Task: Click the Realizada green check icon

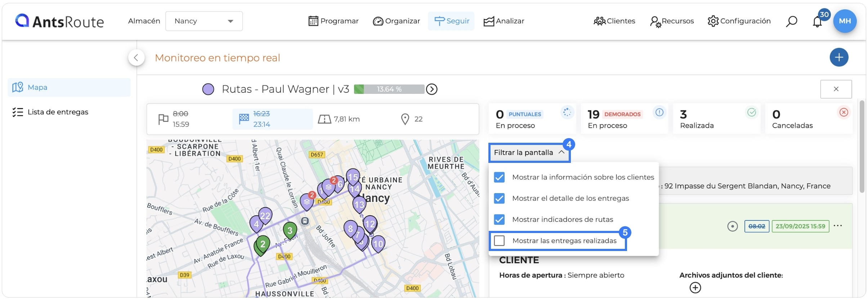Action: [x=751, y=113]
